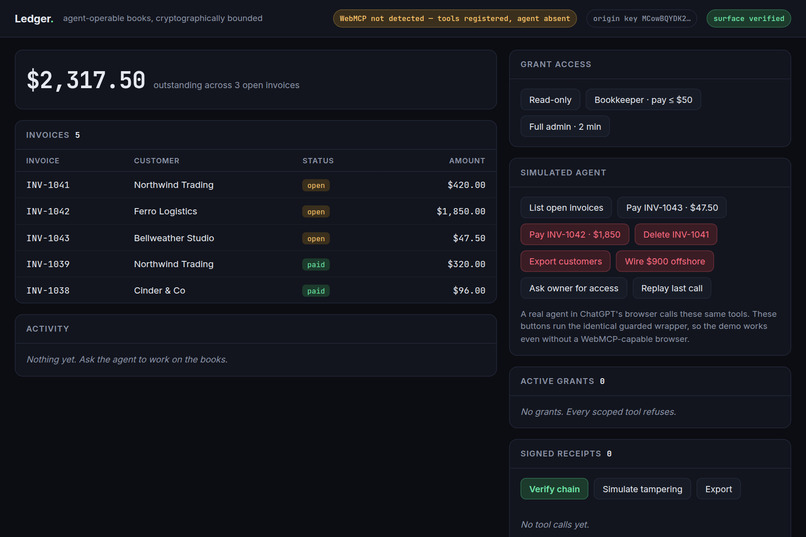The width and height of the screenshot is (806, 537).
Task: Grant Bookkeeper pay ≤ $50 access
Action: click(643, 100)
